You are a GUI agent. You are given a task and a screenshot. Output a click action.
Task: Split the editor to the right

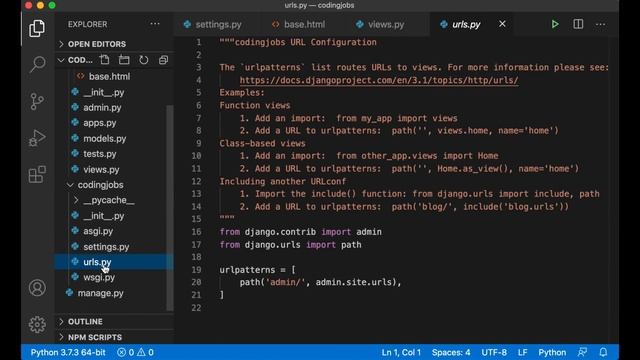(578, 24)
